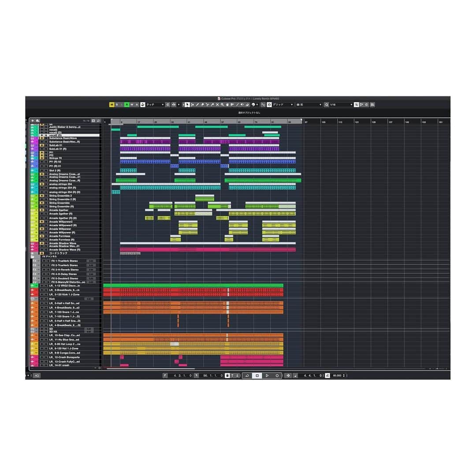Unmute the analog strings 254 track
This screenshot has height=476, width=476.
coord(42,184)
